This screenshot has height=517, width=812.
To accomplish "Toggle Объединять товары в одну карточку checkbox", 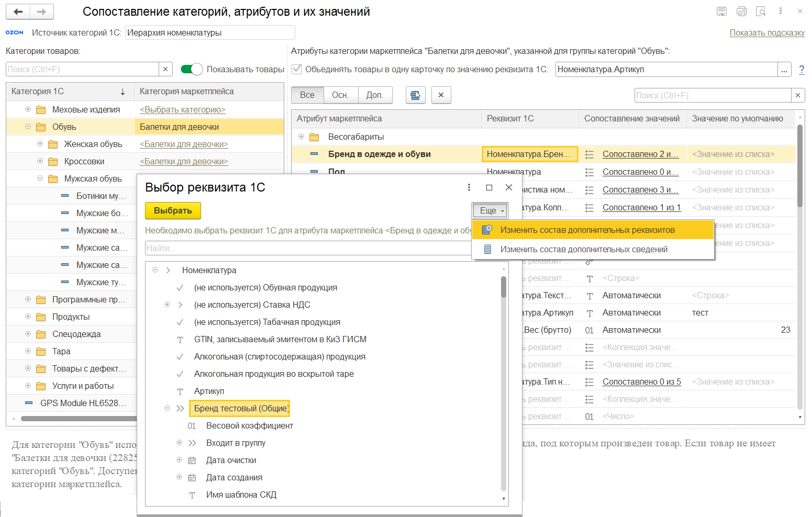I will (297, 69).
